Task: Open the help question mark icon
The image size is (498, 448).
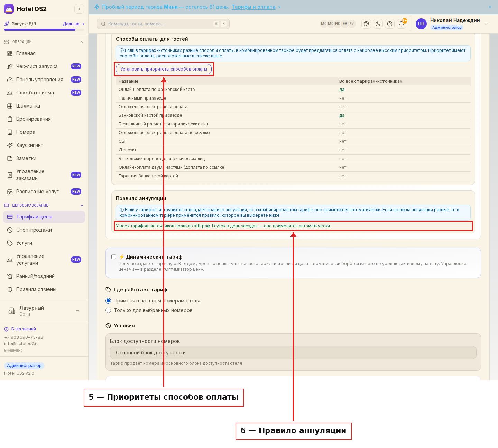Action: pos(390,24)
